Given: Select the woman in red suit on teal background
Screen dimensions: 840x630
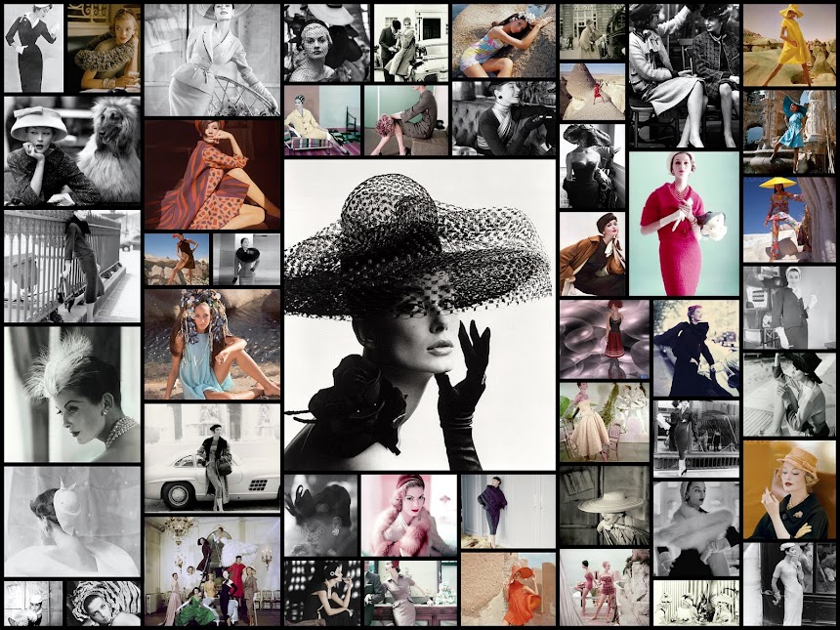Looking at the screenshot, I should [x=684, y=224].
